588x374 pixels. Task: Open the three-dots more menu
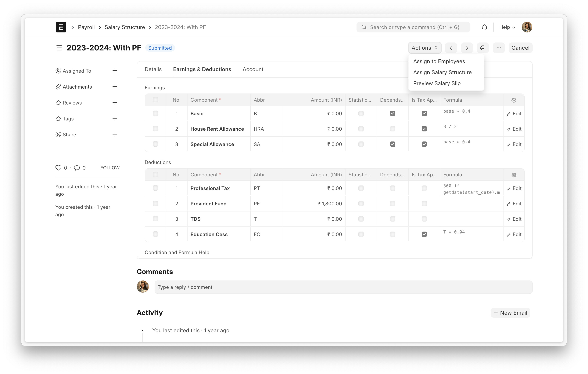499,48
